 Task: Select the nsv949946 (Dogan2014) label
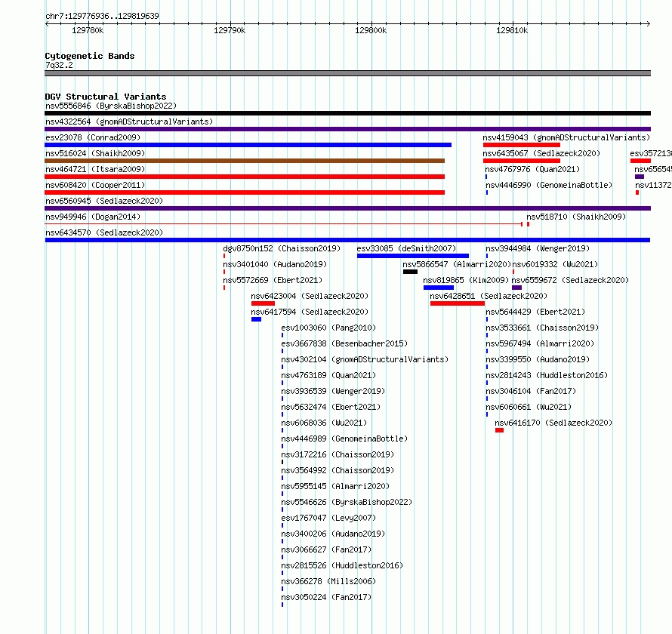[93, 217]
